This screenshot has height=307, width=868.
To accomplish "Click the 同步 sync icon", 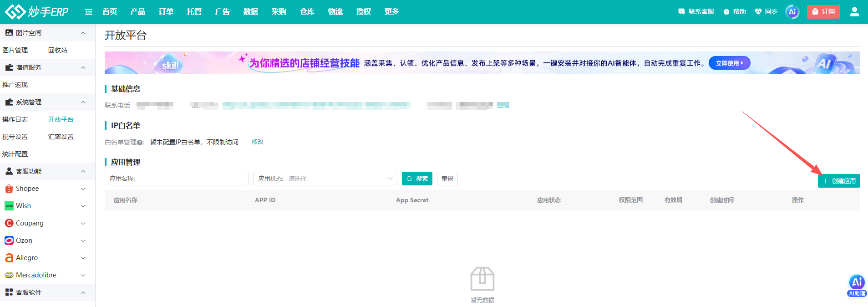I will (758, 12).
